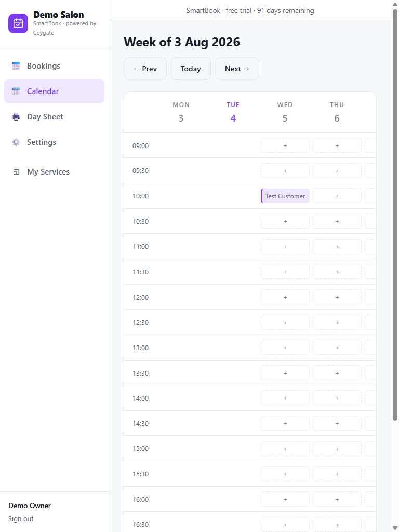This screenshot has width=399, height=532.
Task: Add a booking on Thursday at 12:00
Action: [x=337, y=297]
